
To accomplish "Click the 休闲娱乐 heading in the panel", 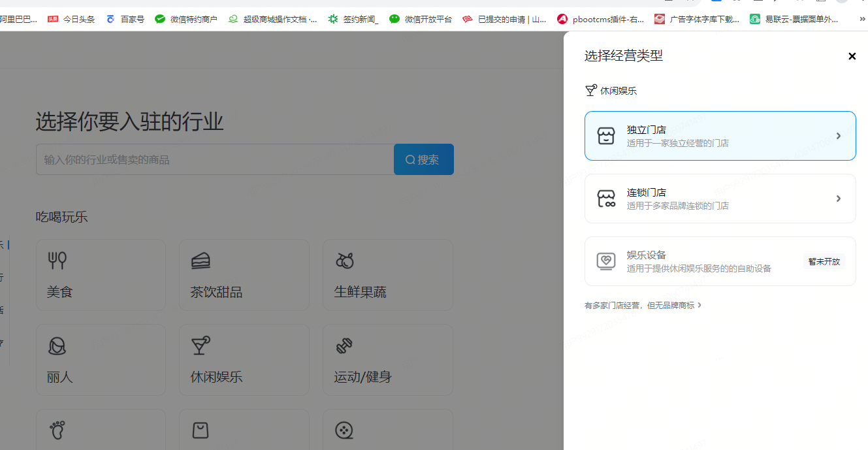I will click(619, 91).
